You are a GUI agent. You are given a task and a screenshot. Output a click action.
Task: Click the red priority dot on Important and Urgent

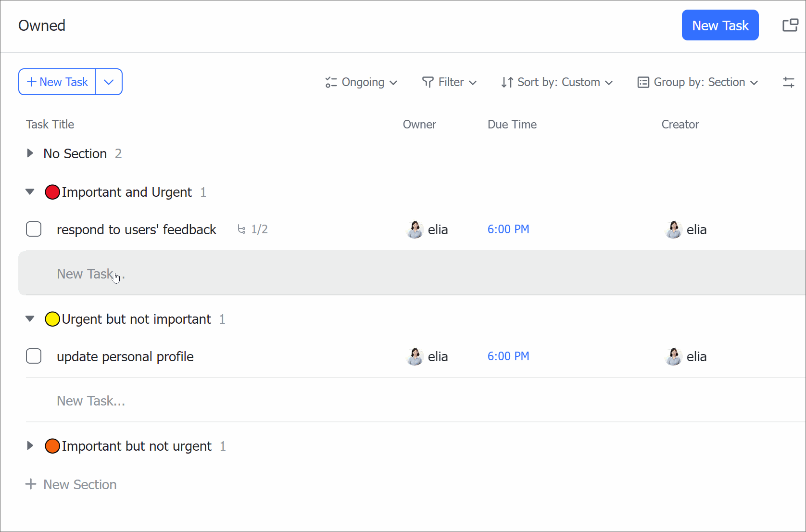52,192
